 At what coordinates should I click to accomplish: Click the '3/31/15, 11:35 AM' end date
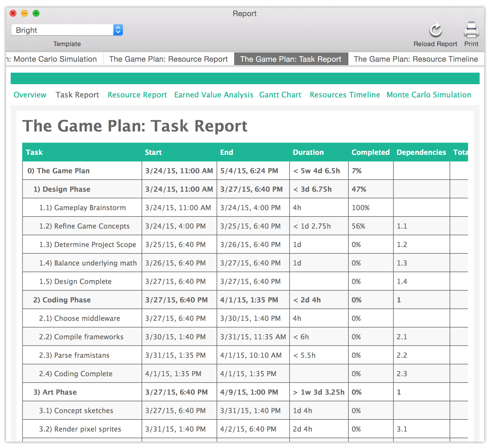[253, 337]
